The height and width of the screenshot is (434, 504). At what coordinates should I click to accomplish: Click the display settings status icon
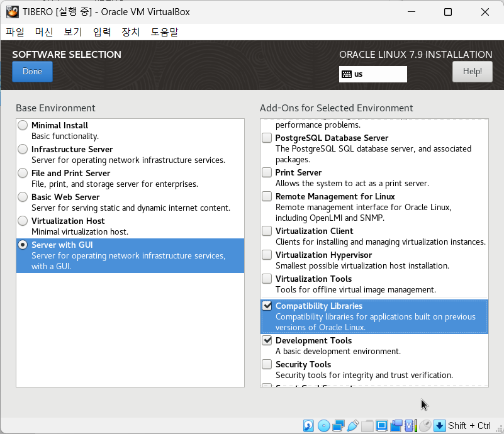381,426
